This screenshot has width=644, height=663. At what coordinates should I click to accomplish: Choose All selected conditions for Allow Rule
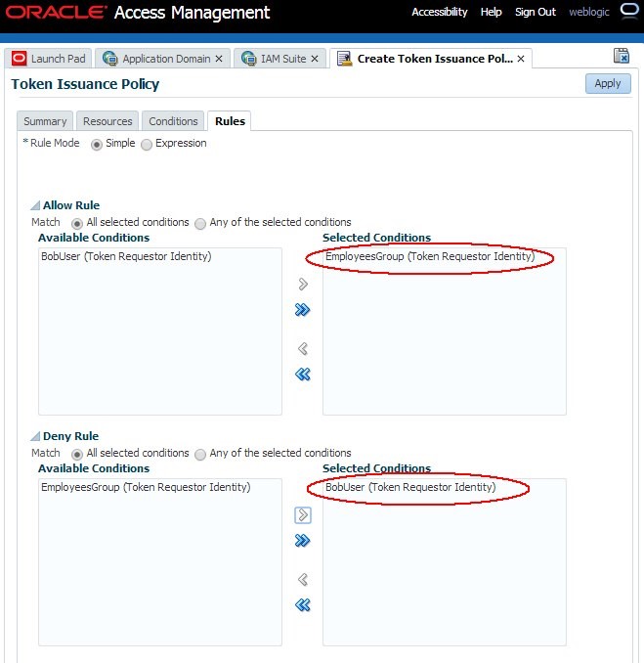click(77, 223)
